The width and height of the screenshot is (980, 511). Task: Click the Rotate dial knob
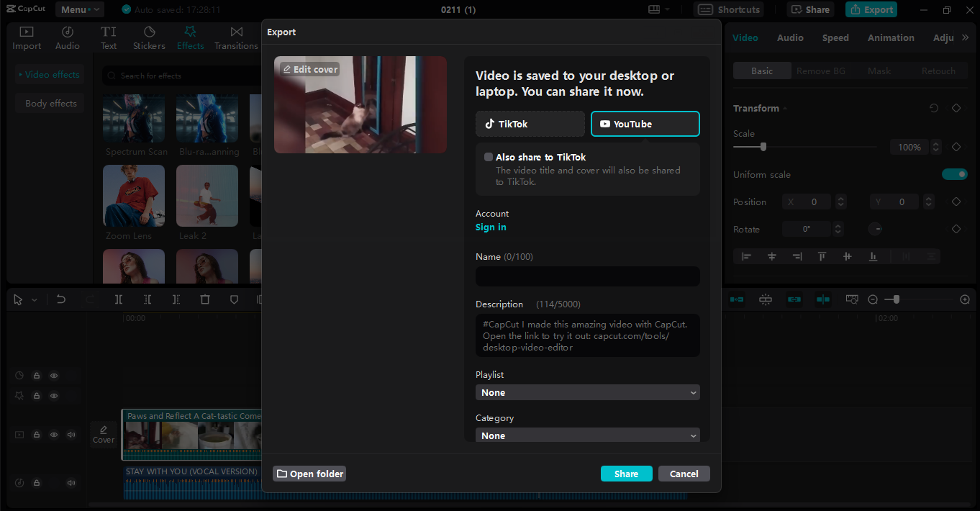[876, 229]
